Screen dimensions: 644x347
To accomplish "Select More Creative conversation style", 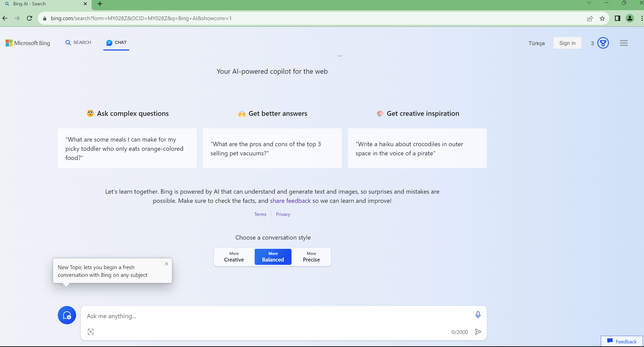I will coord(233,257).
